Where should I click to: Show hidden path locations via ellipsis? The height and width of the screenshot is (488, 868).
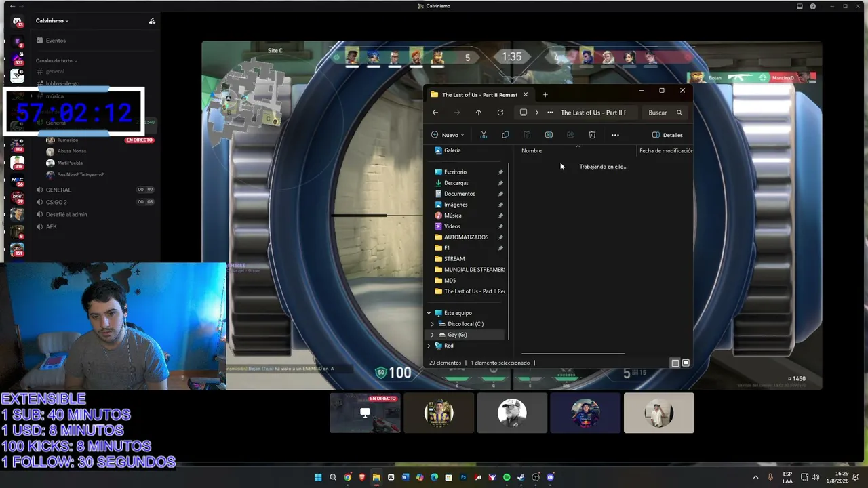tap(550, 113)
